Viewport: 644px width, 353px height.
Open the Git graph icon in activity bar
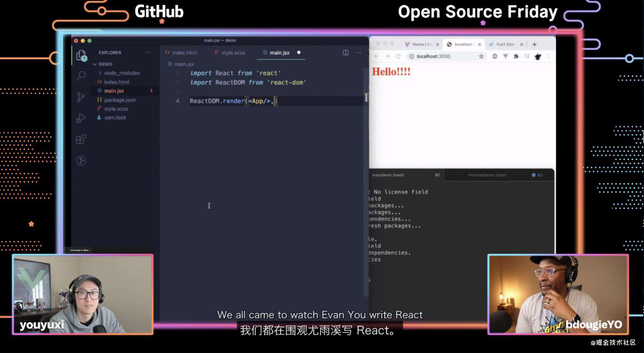pyautogui.click(x=81, y=160)
